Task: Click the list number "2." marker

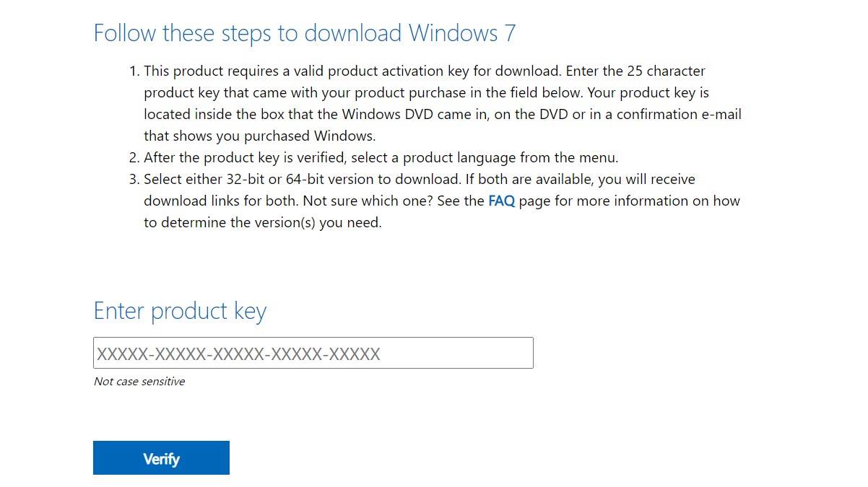Action: point(134,158)
